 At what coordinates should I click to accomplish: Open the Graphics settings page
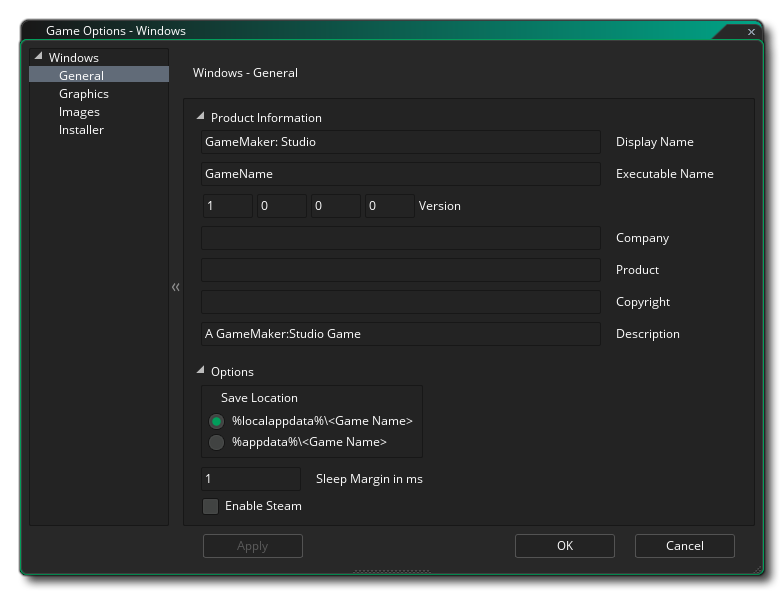[84, 94]
